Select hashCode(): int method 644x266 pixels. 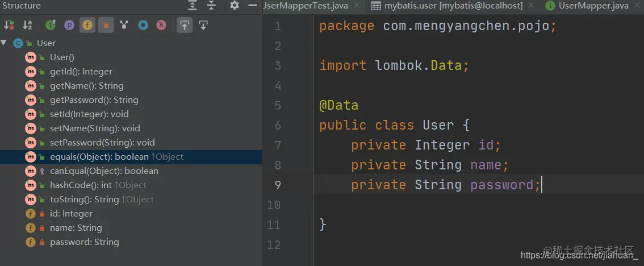pyautogui.click(x=98, y=185)
